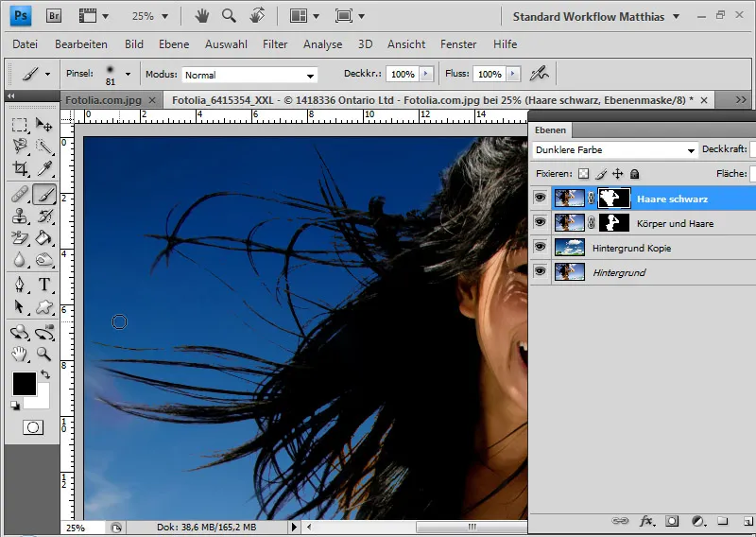The width and height of the screenshot is (756, 537).
Task: Select the Move tool
Action: pyautogui.click(x=44, y=125)
